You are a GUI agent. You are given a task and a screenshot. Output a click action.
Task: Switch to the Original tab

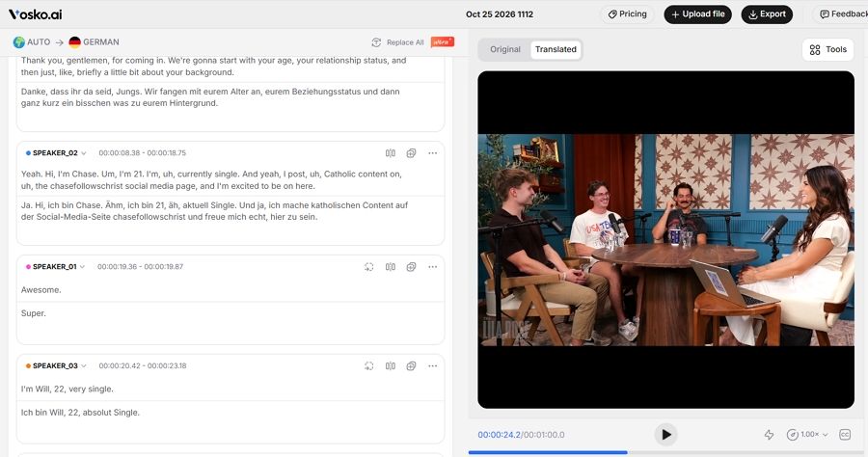coord(504,49)
